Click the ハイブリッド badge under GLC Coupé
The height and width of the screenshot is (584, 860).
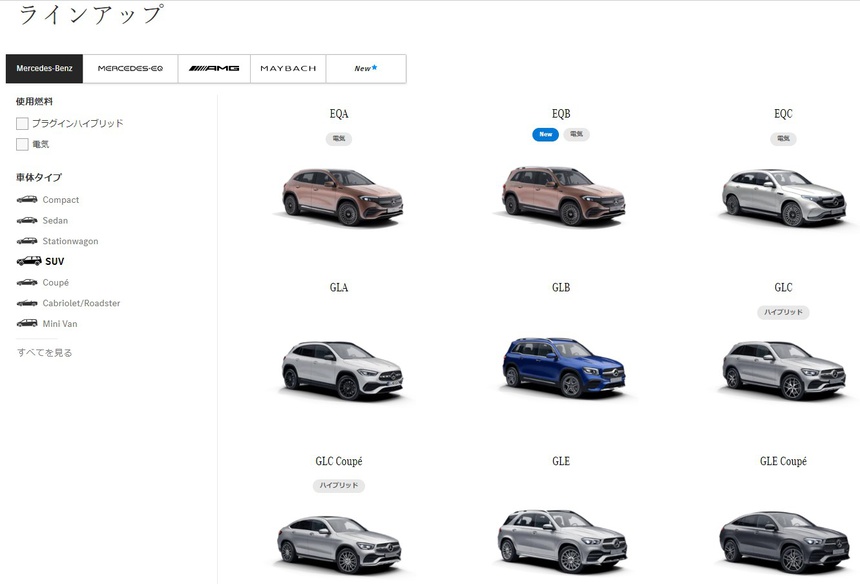[x=339, y=485]
